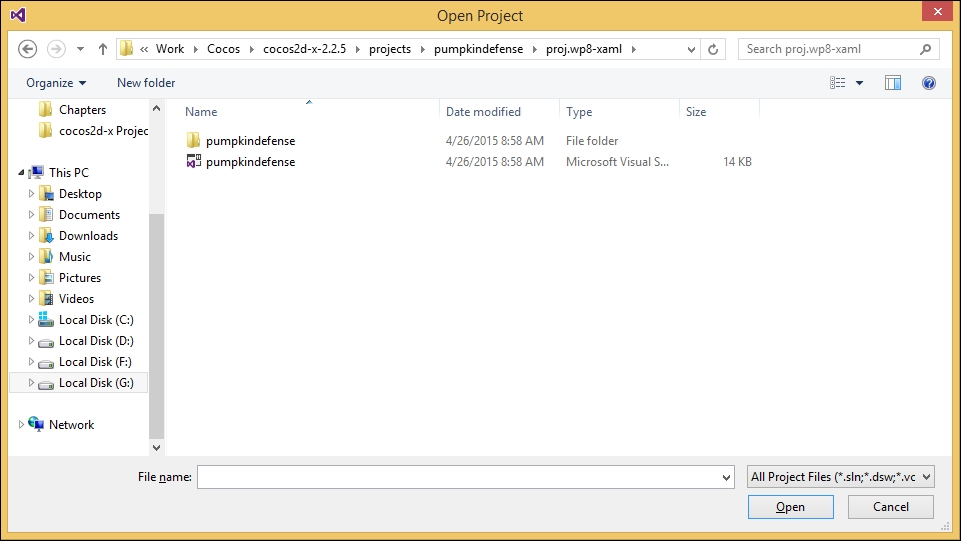Go forward with the Forward arrow button
Screen dimensions: 961x541
point(56,49)
